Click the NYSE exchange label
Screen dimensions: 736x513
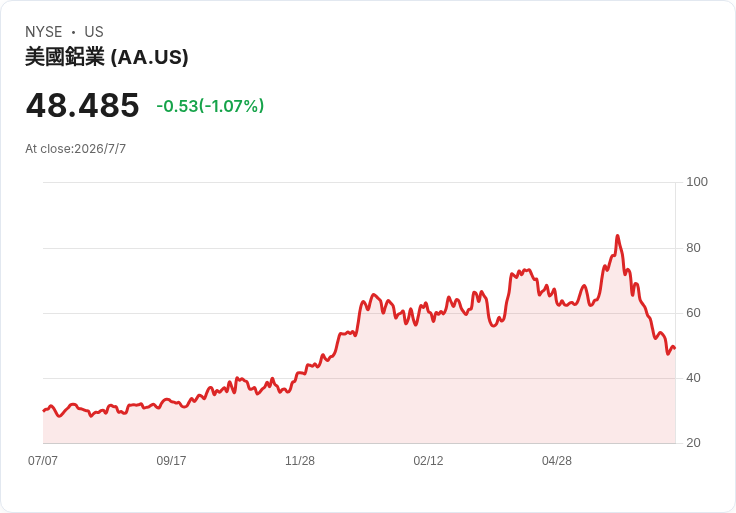pos(44,32)
